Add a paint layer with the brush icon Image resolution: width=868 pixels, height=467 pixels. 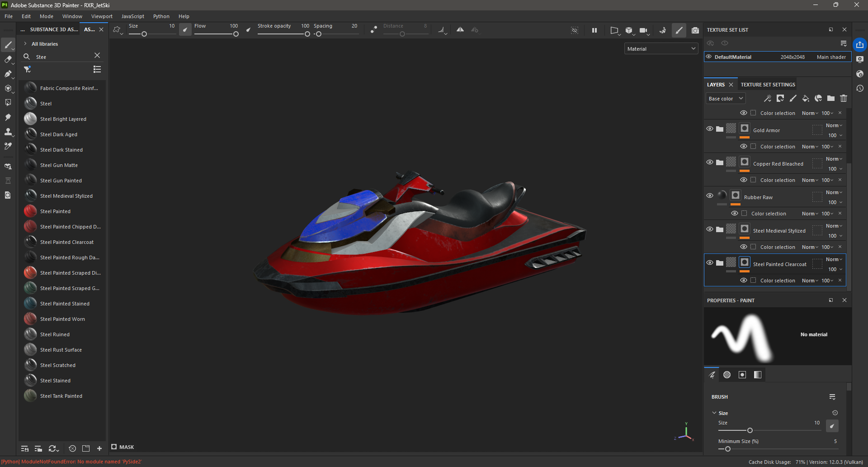click(x=793, y=98)
